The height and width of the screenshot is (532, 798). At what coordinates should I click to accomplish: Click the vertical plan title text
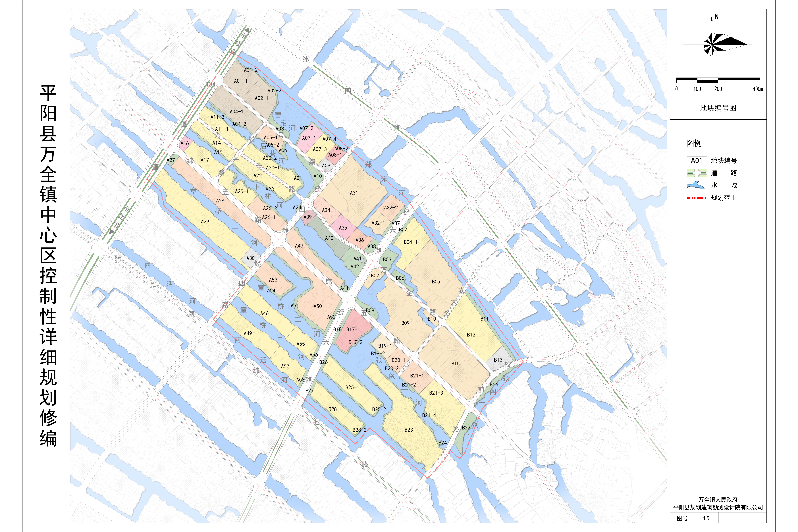[48, 266]
